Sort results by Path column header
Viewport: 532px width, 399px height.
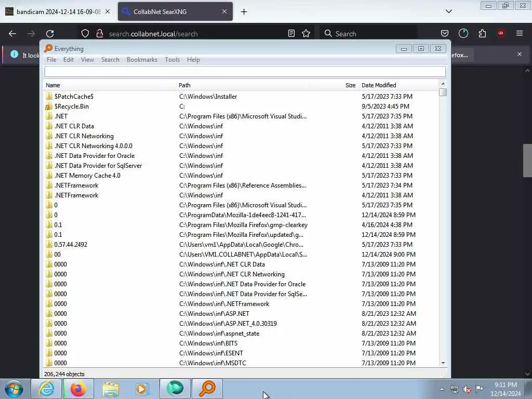click(243, 85)
